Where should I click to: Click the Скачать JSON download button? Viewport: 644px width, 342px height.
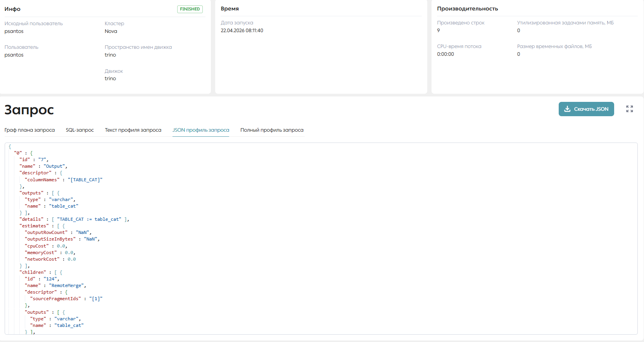tap(586, 109)
